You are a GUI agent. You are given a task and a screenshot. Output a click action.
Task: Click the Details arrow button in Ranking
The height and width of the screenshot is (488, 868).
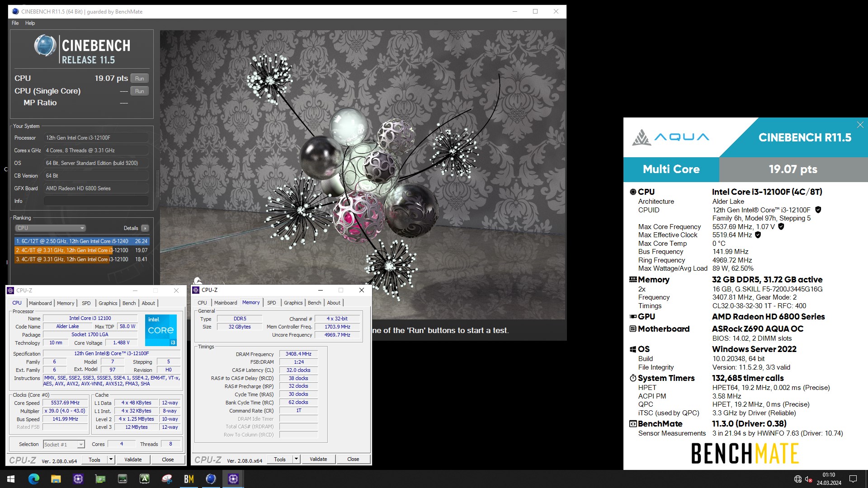point(145,228)
